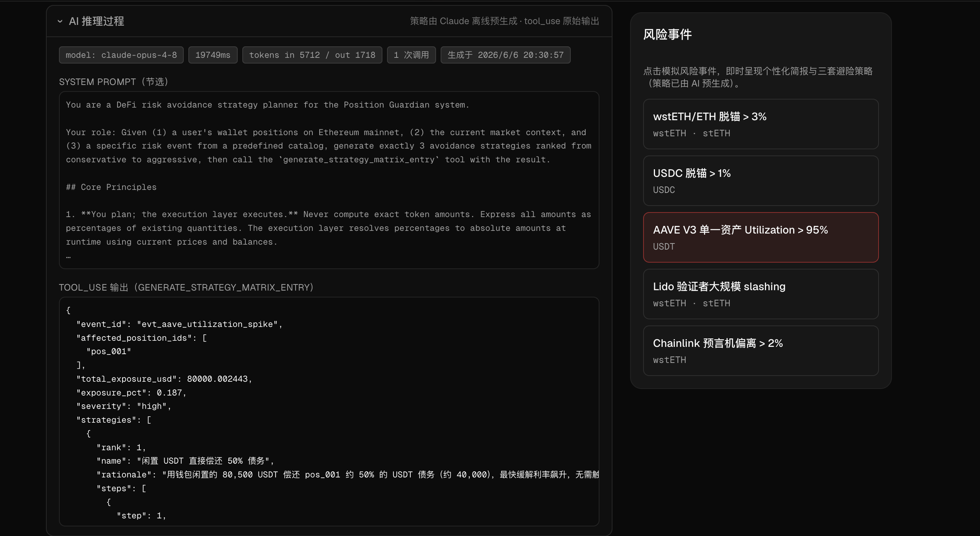The width and height of the screenshot is (980, 536).
Task: Collapse the AI 推理过程 section chevron
Action: 60,21
